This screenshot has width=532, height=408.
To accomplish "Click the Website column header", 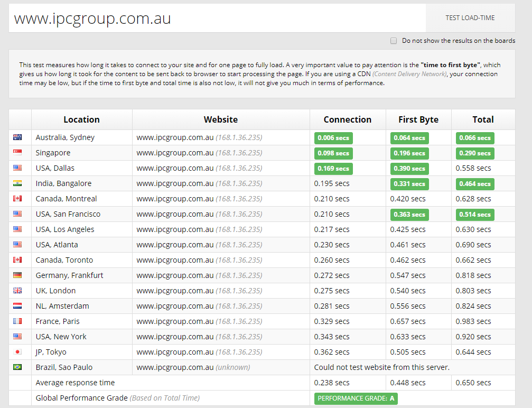I will (x=221, y=119).
